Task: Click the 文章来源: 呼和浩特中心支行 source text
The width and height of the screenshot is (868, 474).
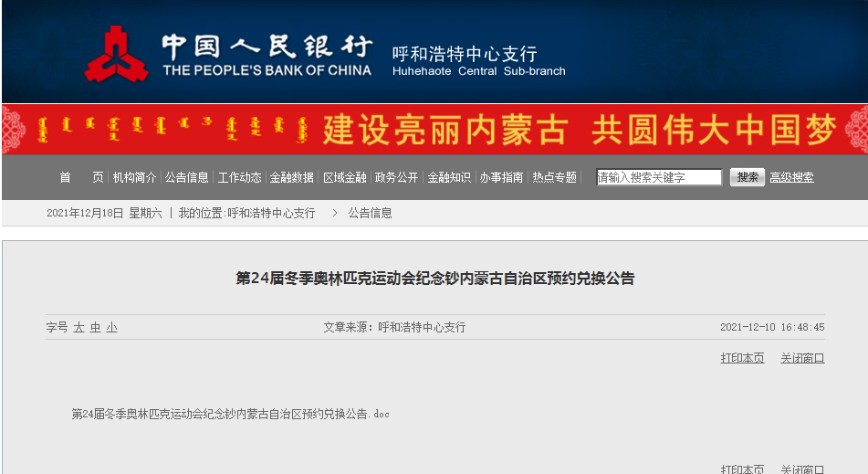Action: click(x=394, y=327)
